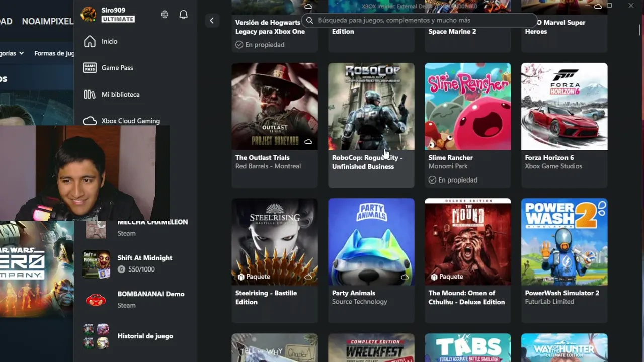Click the cloud badge on the Party Animals cover
Image resolution: width=644 pixels, height=362 pixels.
tap(405, 277)
